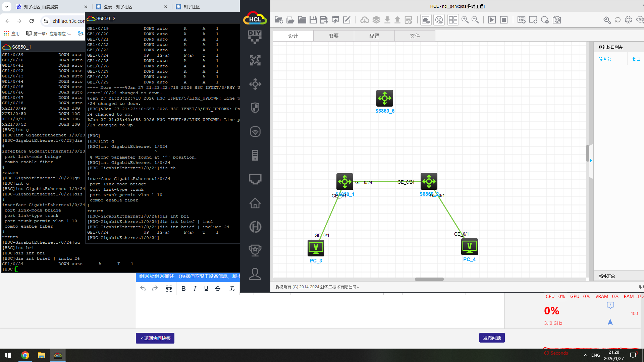Viewport: 644px width, 362px height.
Task: Click the camera screenshot icon in toolbar
Action: [x=557, y=20]
